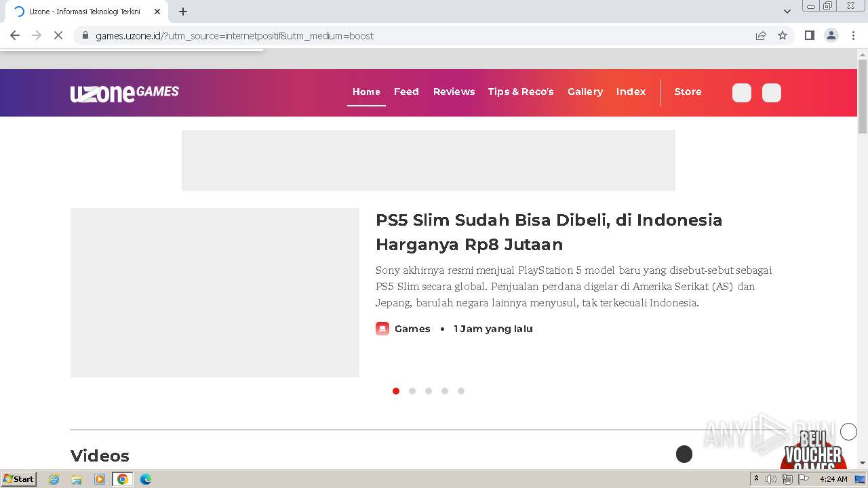The width and height of the screenshot is (868, 488).
Task: Click the dark round floating button
Action: coord(684,454)
